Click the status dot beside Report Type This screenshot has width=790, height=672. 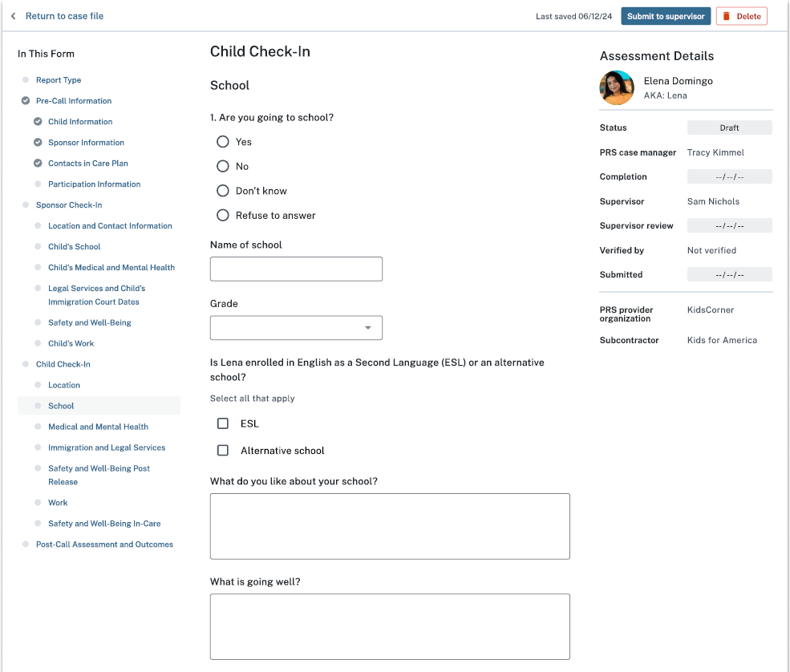point(26,80)
